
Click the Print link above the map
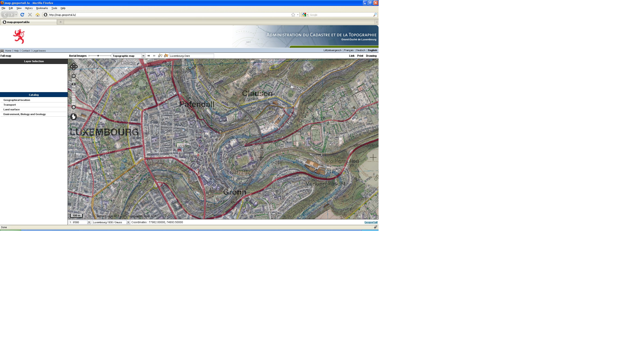point(360,56)
